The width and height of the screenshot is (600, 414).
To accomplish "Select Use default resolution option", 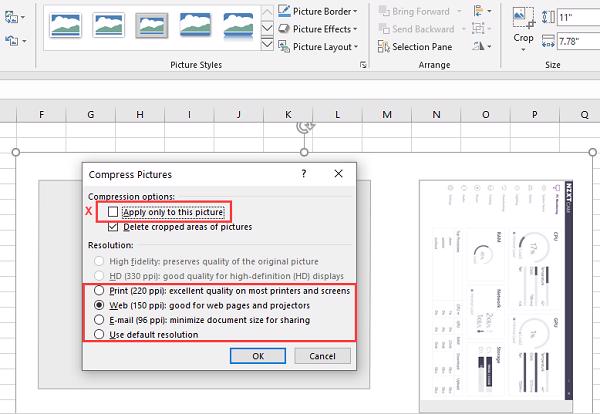I will [x=99, y=335].
